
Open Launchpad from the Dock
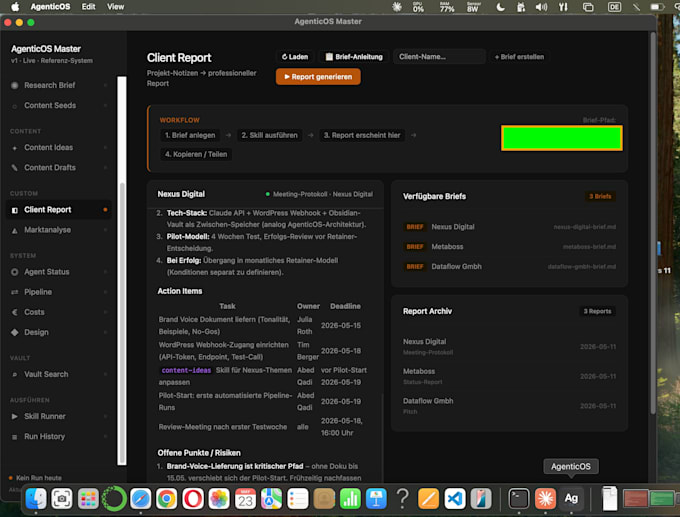click(88, 498)
